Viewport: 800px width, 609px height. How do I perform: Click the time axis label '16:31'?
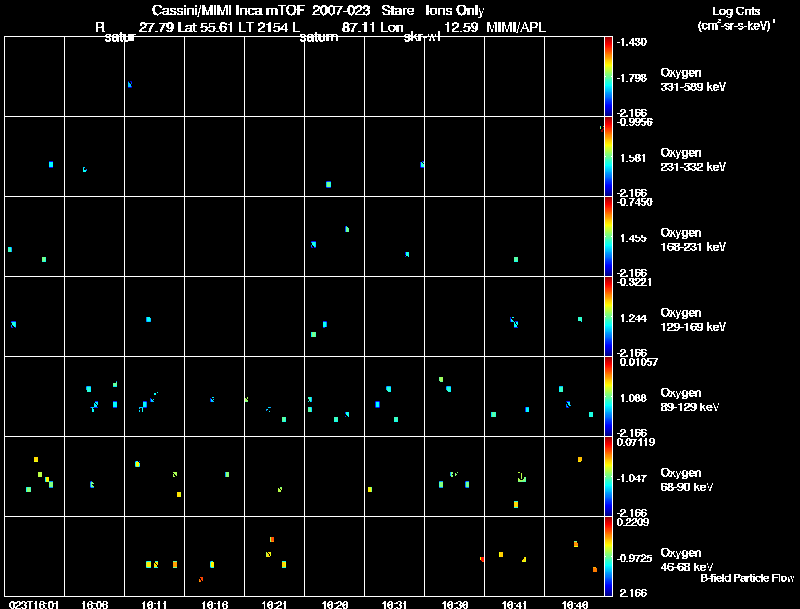(x=394, y=605)
